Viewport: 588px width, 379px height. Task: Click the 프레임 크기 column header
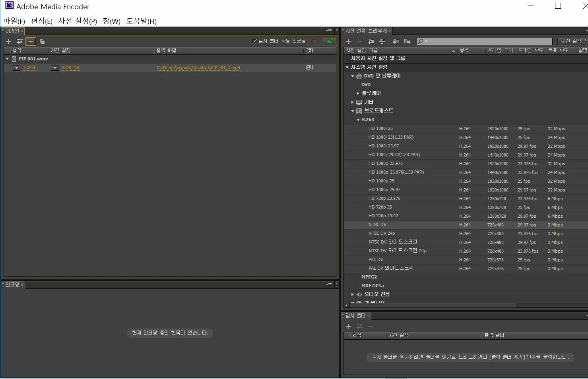[500, 50]
